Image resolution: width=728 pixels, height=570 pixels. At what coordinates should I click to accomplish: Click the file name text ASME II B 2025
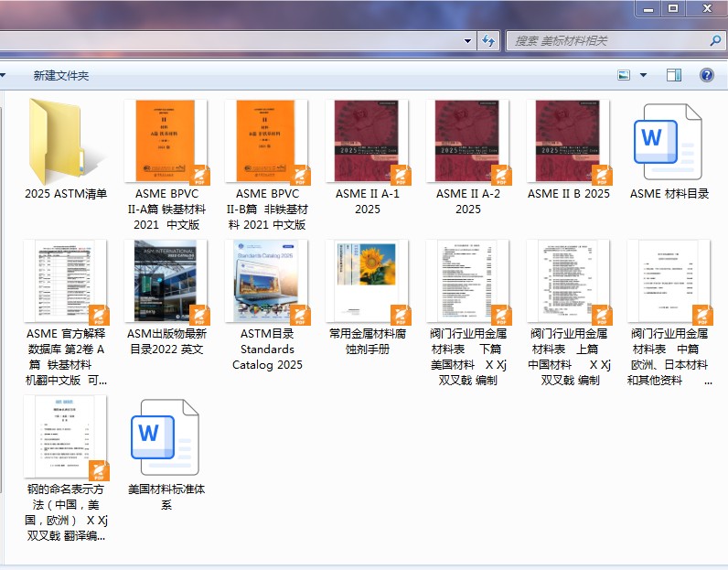pyautogui.click(x=569, y=194)
